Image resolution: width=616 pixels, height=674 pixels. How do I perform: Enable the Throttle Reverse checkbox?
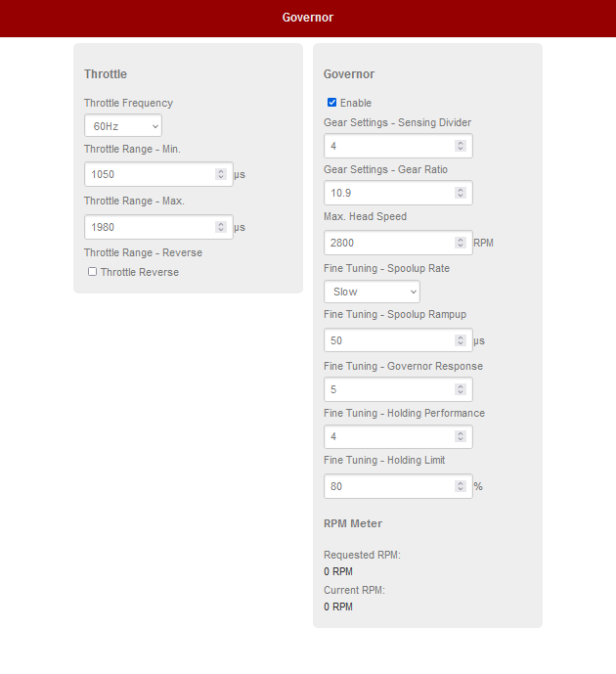point(93,272)
